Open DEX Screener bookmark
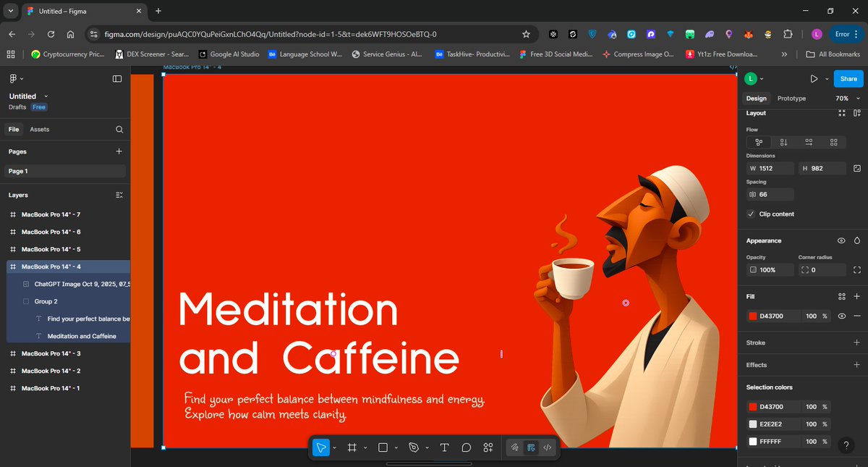868x467 pixels. click(x=151, y=54)
